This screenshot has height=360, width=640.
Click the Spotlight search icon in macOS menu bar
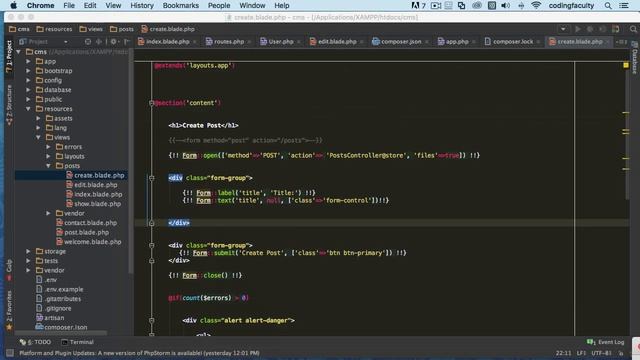[x=608, y=5]
